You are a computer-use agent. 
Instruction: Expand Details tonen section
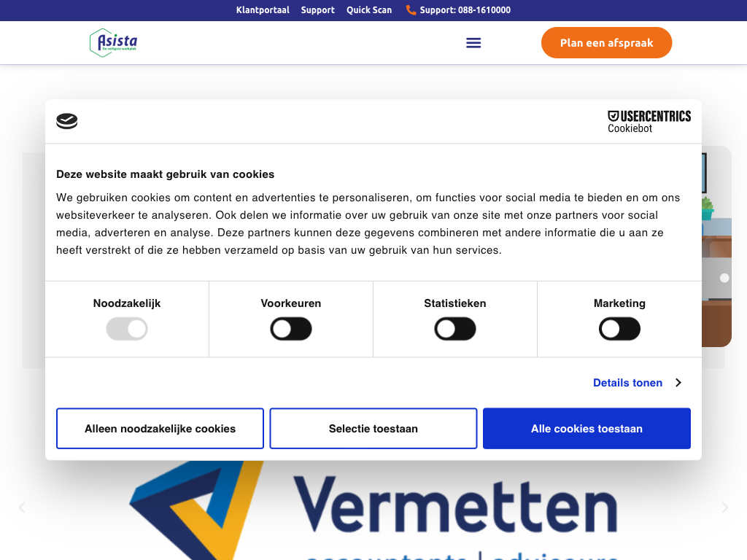[x=627, y=383]
